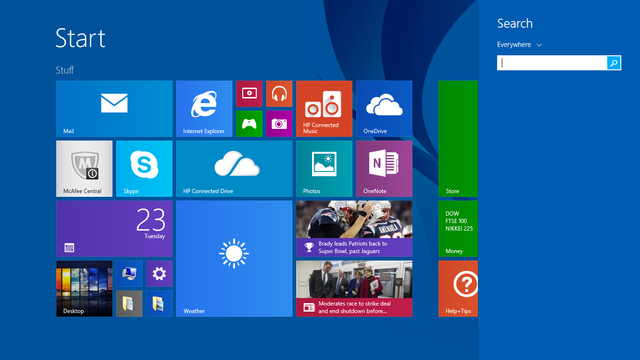Open the Photos tile
640x360 pixels.
click(324, 169)
